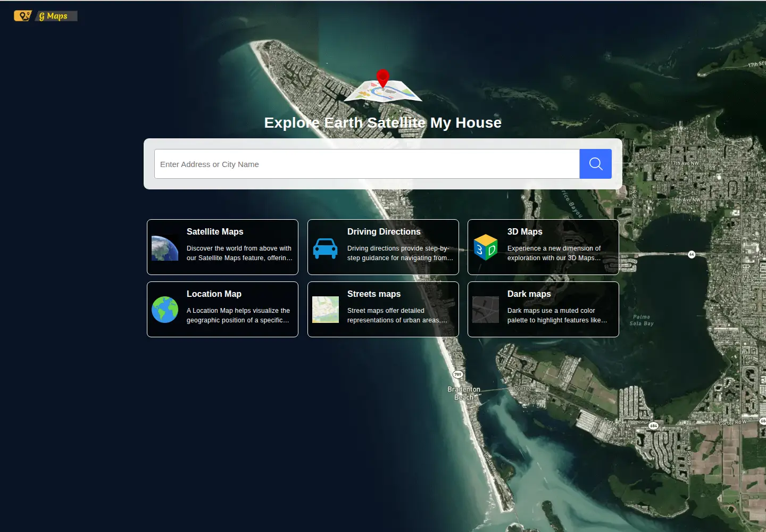The width and height of the screenshot is (766, 532).
Task: Open the Driving Directions heading link
Action: [x=384, y=231]
